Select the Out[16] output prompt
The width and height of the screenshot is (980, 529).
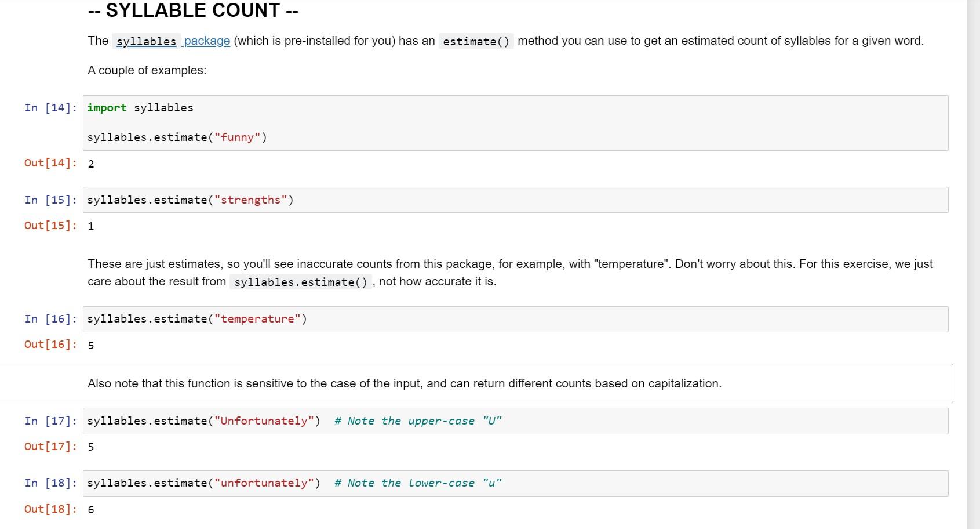(x=51, y=345)
